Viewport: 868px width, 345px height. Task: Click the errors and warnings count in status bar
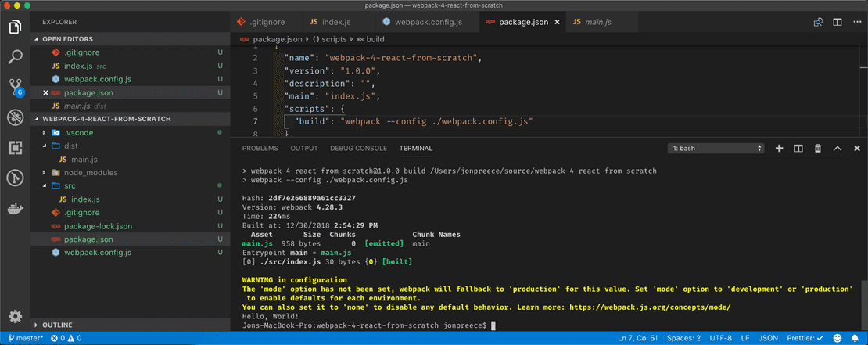66,338
